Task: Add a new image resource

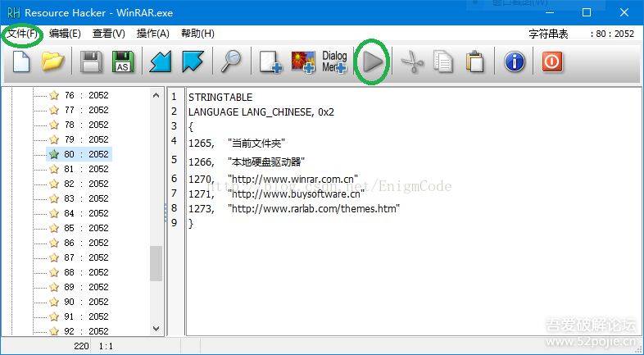Action: point(303,62)
